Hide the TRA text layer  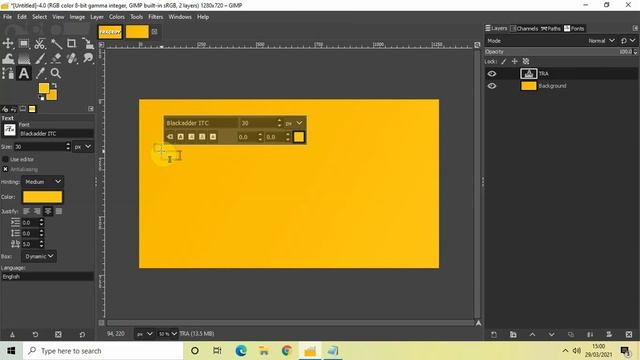[x=492, y=74]
